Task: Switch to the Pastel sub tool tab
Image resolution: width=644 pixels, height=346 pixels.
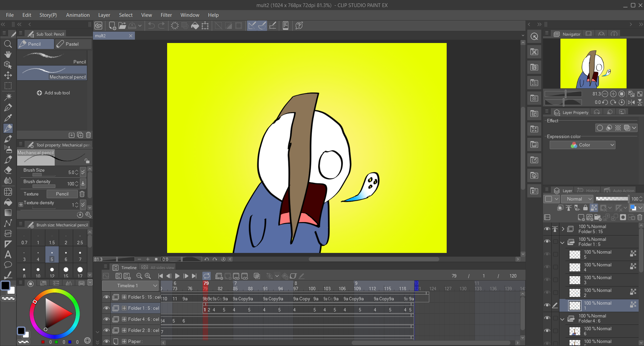Action: coord(73,44)
